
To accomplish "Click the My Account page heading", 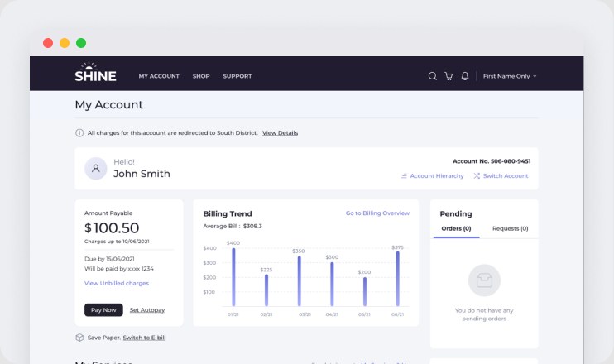I will pos(109,105).
